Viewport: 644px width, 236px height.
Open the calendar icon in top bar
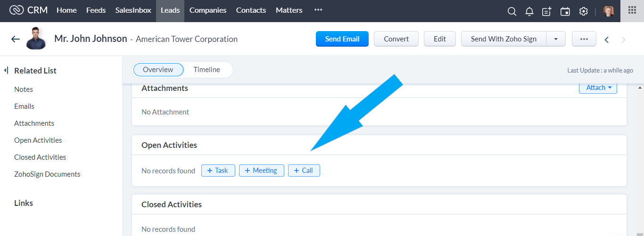(x=565, y=11)
